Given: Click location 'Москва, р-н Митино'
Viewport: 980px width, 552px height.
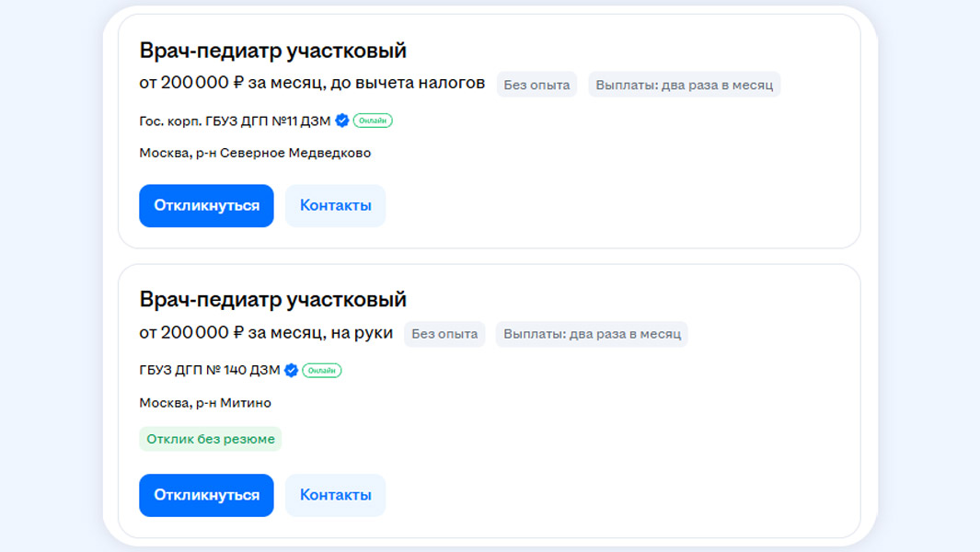Looking at the screenshot, I should 205,403.
